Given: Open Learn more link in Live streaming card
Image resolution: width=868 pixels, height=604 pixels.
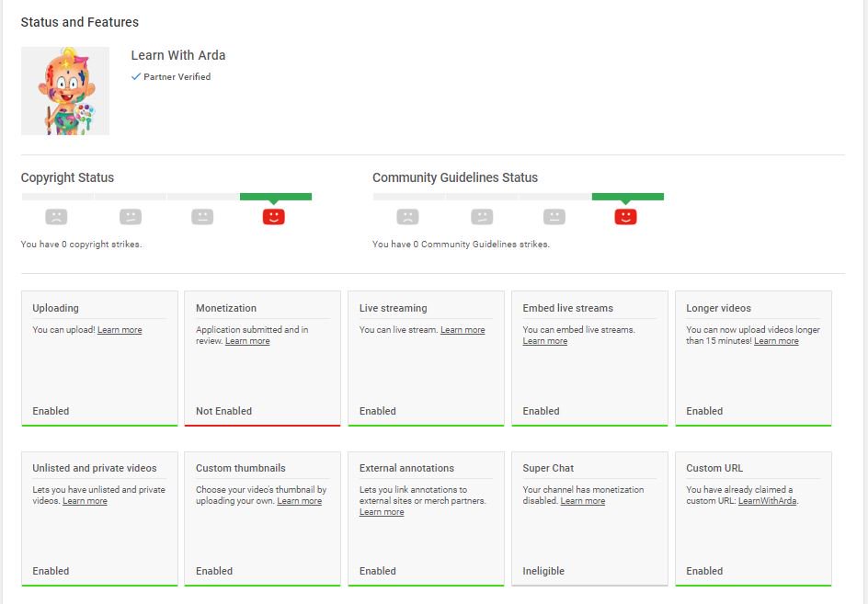Looking at the screenshot, I should click(x=463, y=330).
